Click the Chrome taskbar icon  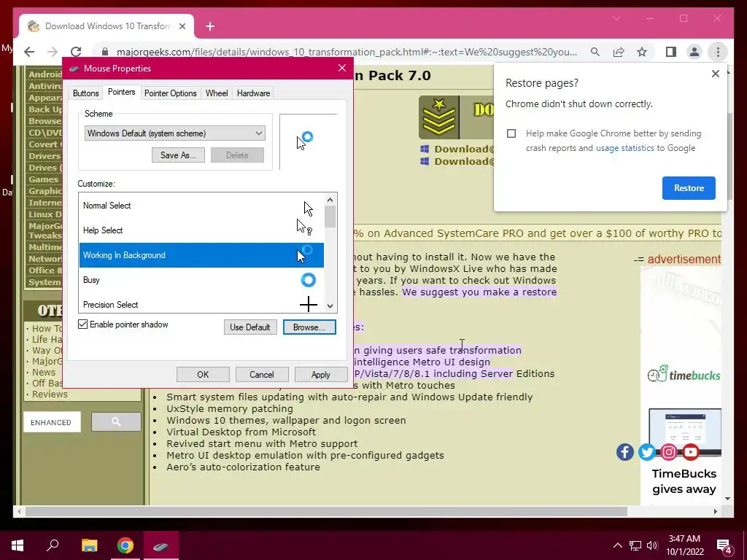click(x=125, y=545)
